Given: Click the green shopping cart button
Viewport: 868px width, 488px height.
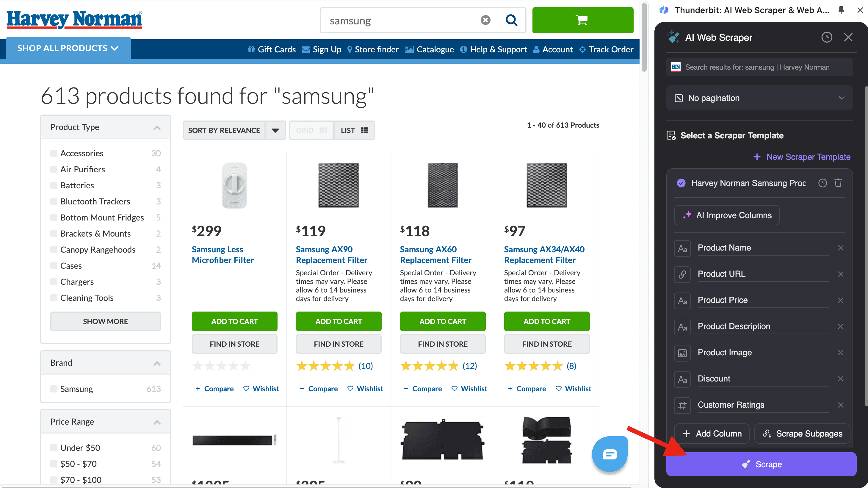Looking at the screenshot, I should pyautogui.click(x=582, y=20).
